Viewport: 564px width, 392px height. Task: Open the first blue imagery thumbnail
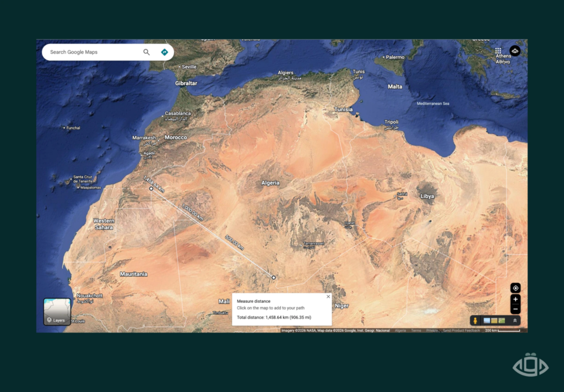pos(487,320)
